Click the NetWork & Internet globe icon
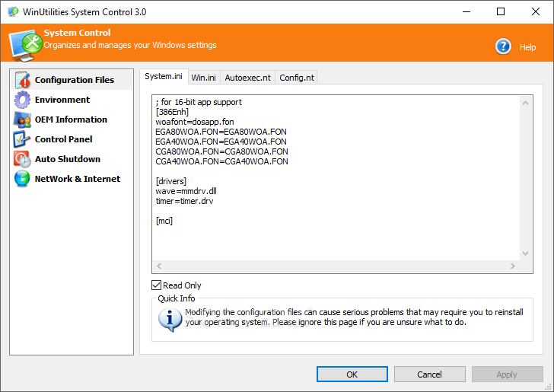The width and height of the screenshot is (554, 392). coord(22,179)
